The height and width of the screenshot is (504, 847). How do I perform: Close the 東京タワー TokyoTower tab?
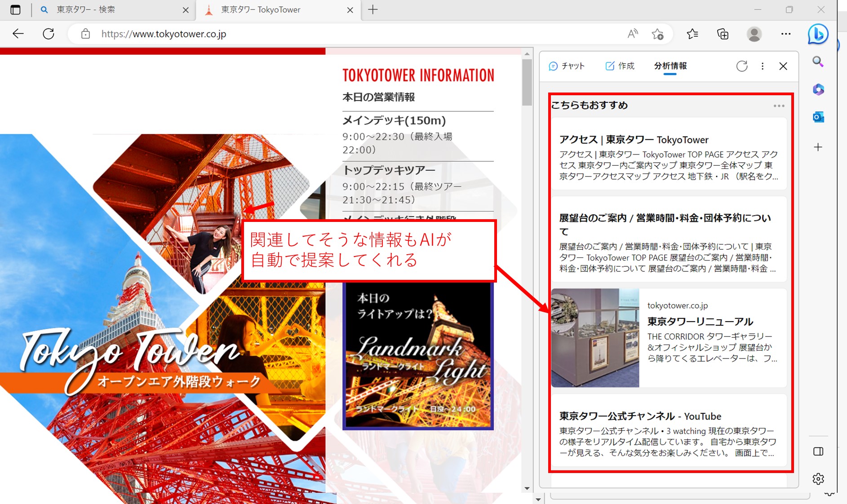coord(350,10)
